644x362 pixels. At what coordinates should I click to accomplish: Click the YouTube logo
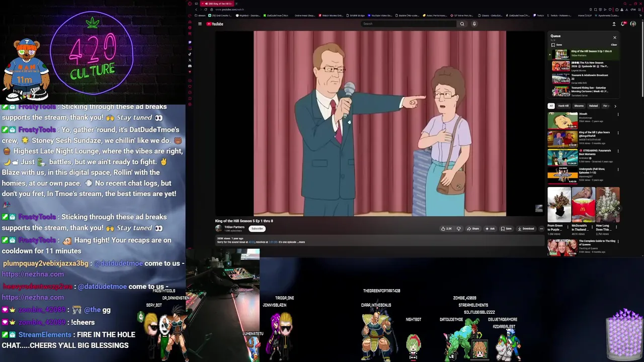(215, 24)
